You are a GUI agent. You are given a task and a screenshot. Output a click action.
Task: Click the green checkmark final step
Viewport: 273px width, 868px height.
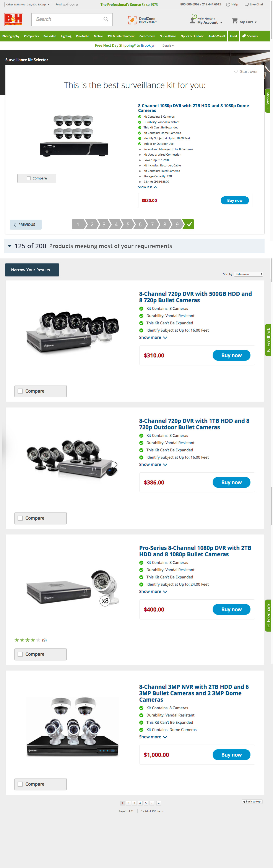(x=188, y=224)
